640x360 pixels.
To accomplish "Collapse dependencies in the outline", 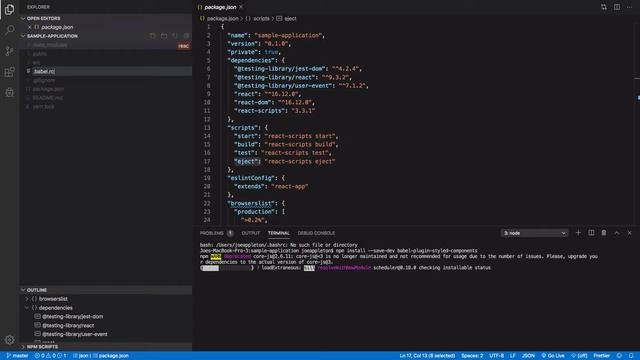I will (x=27, y=308).
